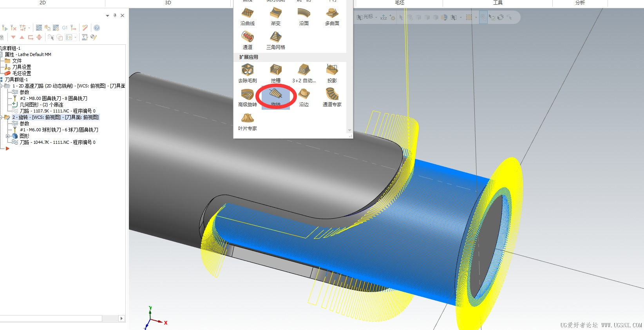Start the 去除毛刺 deburr toolpath
644x330 pixels.
click(248, 74)
